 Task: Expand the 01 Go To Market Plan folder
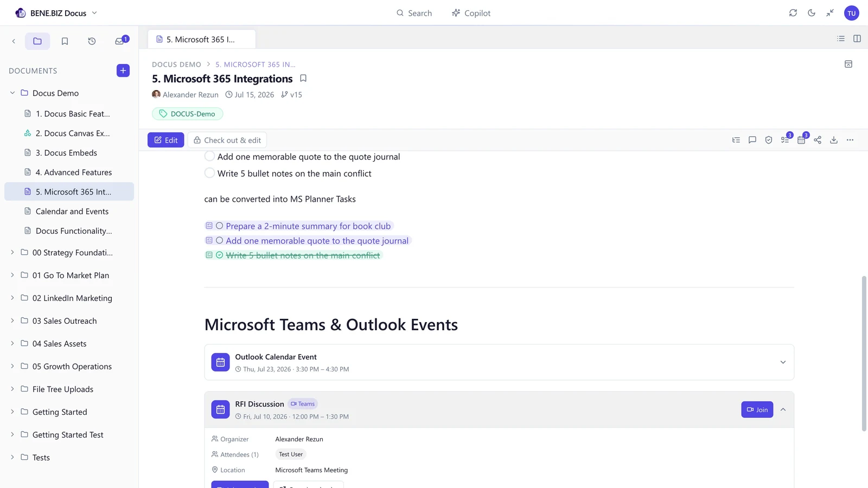click(12, 275)
